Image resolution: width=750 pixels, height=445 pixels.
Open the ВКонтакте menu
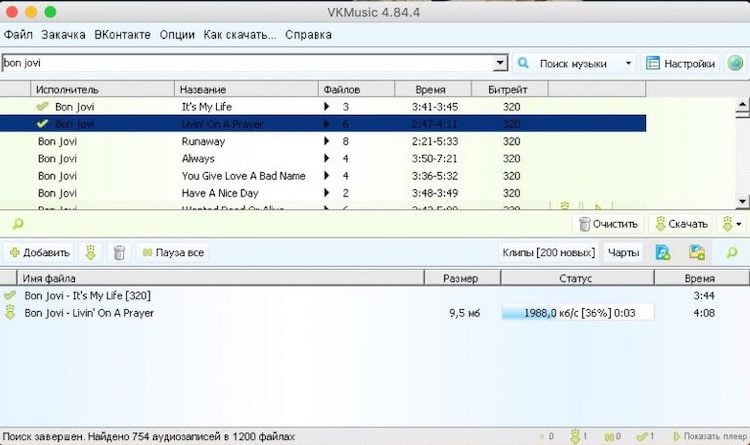pos(122,34)
